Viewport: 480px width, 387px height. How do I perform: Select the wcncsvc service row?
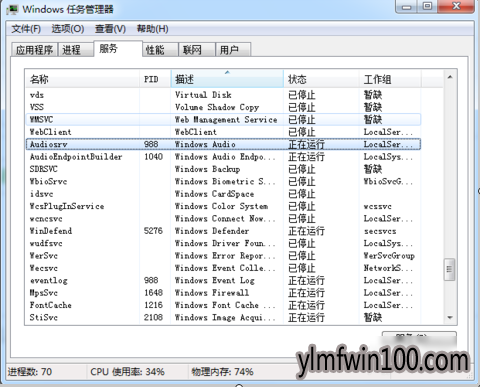[x=223, y=219]
